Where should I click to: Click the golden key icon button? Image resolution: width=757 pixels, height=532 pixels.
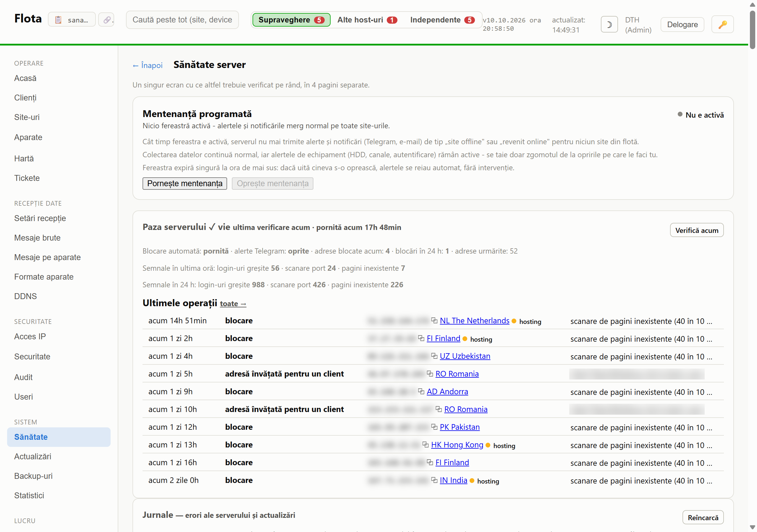coord(722,25)
